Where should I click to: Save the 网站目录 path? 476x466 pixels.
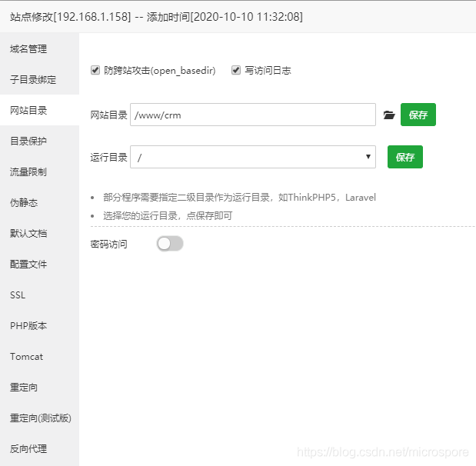click(x=418, y=115)
